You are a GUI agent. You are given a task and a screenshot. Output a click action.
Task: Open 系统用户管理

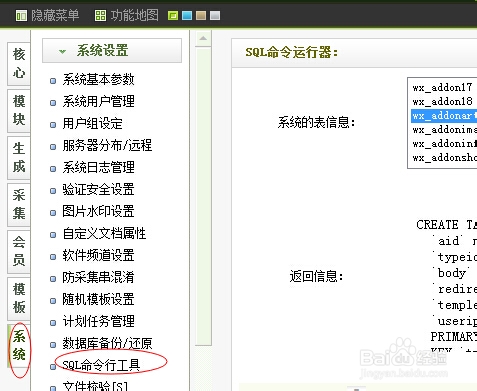pos(98,102)
